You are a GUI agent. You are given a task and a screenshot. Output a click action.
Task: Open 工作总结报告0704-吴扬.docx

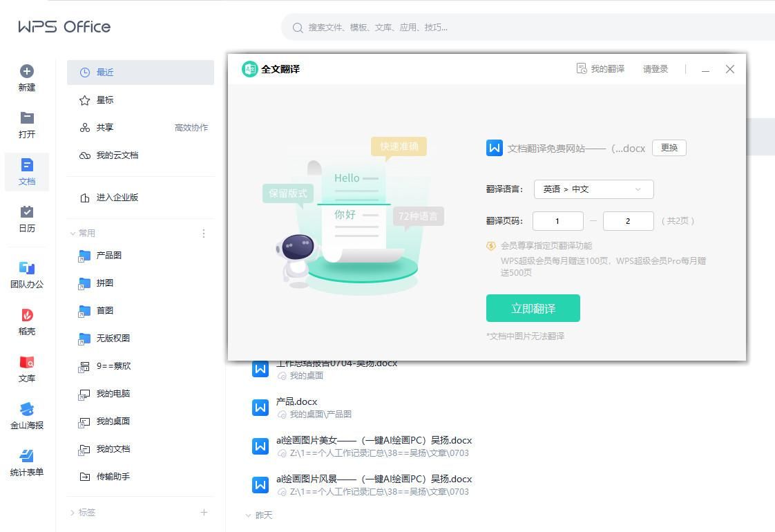click(x=336, y=363)
